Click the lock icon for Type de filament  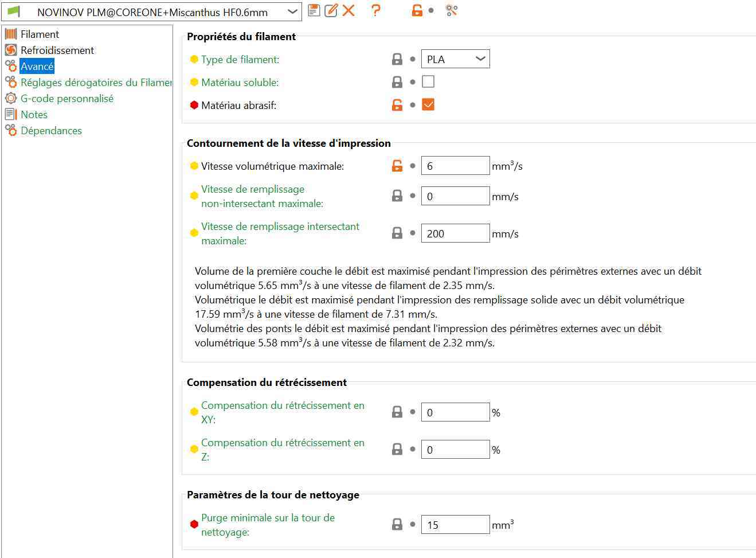click(x=397, y=59)
